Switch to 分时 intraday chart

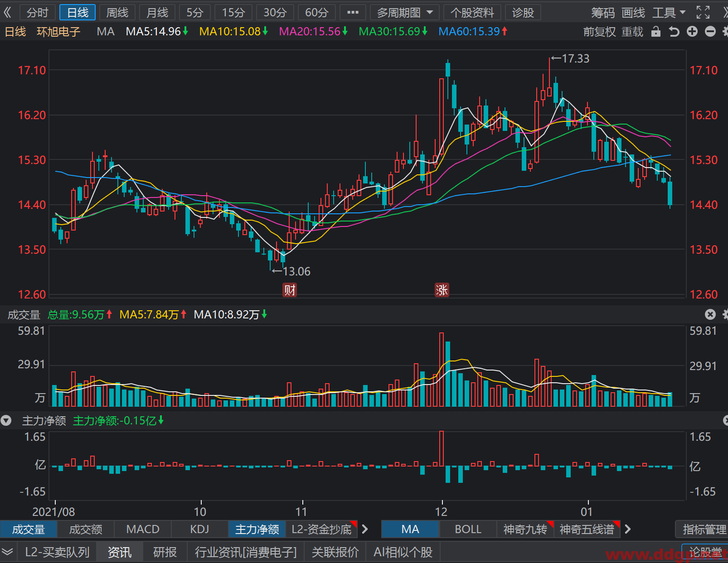click(x=37, y=12)
